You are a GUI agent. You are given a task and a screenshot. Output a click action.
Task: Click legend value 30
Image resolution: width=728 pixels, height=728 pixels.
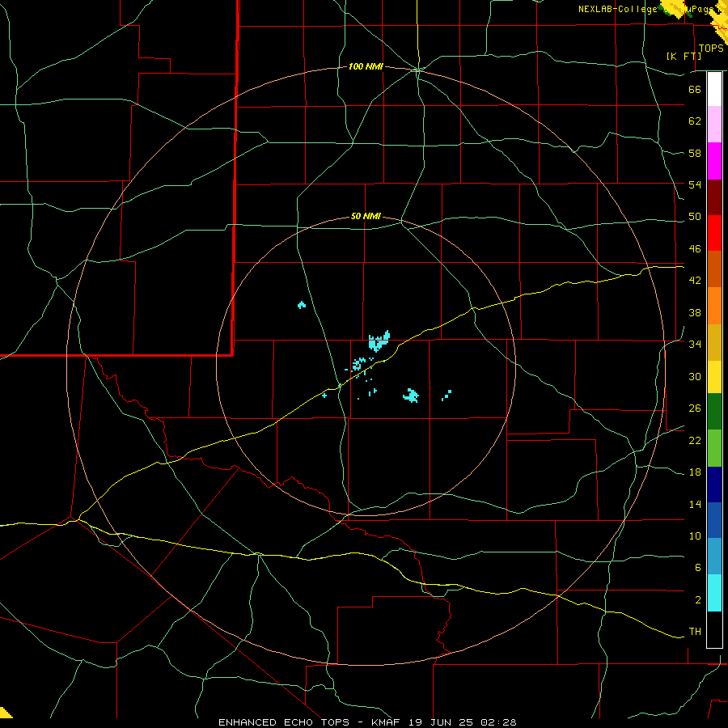pyautogui.click(x=695, y=376)
